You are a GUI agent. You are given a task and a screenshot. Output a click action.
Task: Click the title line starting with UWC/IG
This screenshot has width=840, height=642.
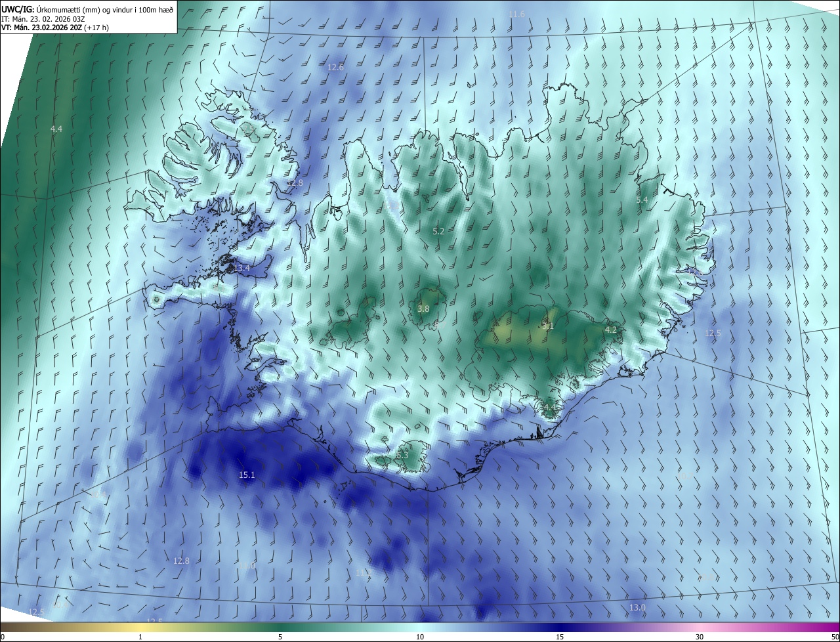(87, 9)
